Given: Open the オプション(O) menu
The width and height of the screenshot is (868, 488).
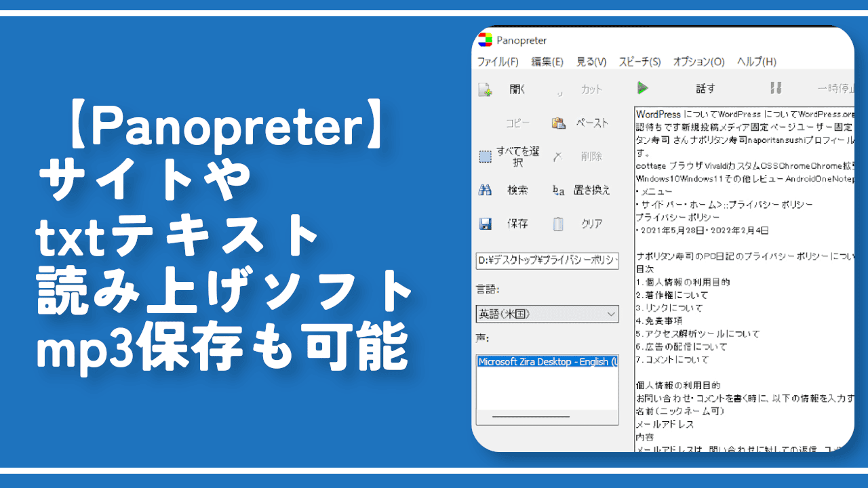Looking at the screenshot, I should coord(698,62).
